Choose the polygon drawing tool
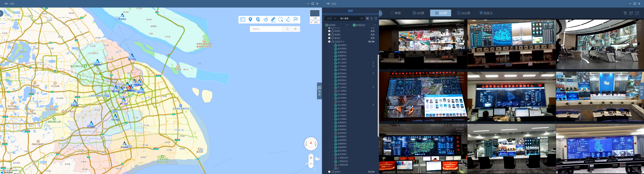The height and width of the screenshot is (174, 644). pyautogui.click(x=288, y=19)
